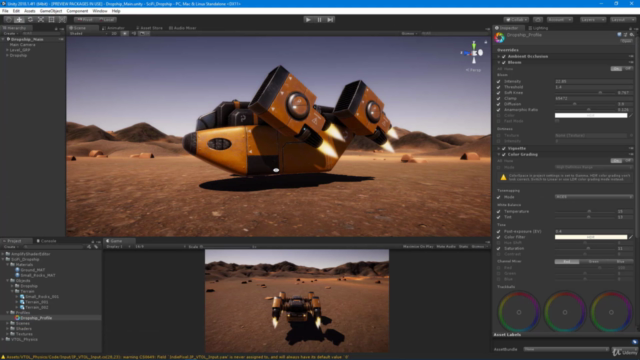
Task: Select Dropship_Profile in Project panel
Action: click(36, 318)
